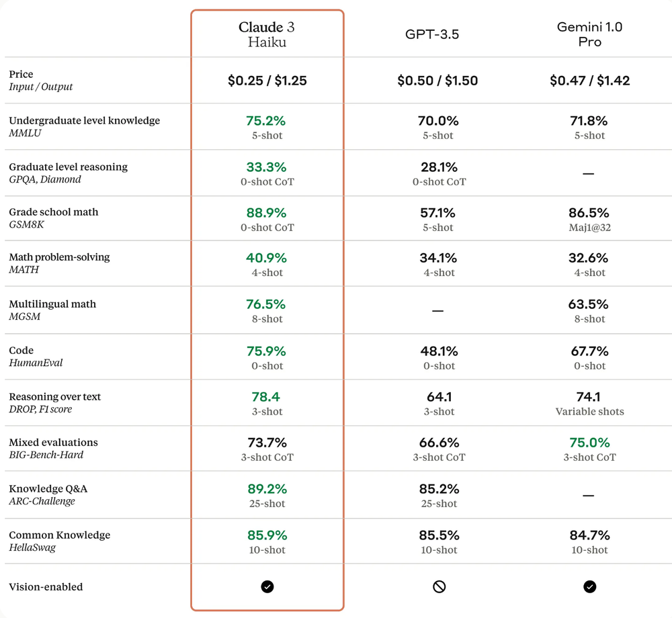Click Claude's 78.4 DROP F1 score
Image resolution: width=672 pixels, height=618 pixels.
tap(265, 397)
